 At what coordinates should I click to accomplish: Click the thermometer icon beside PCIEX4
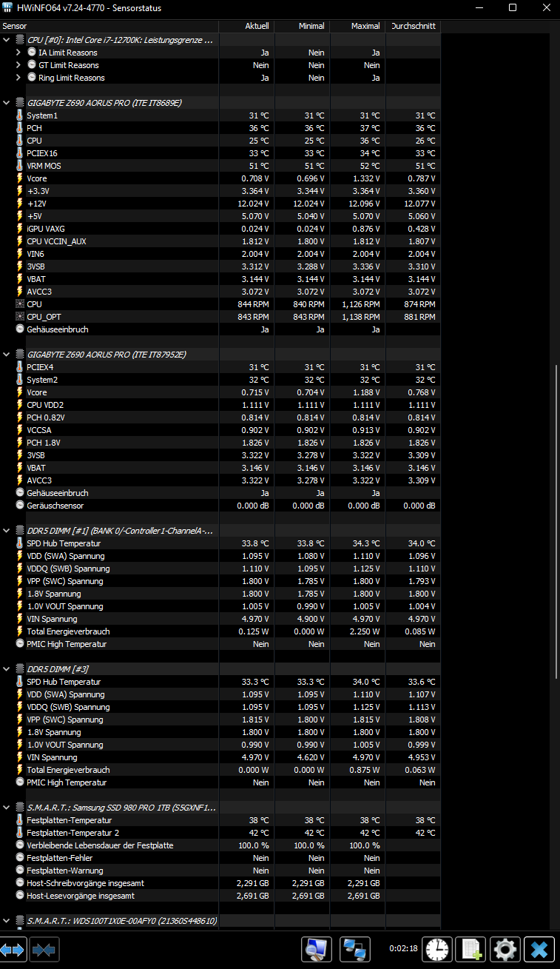tap(20, 367)
